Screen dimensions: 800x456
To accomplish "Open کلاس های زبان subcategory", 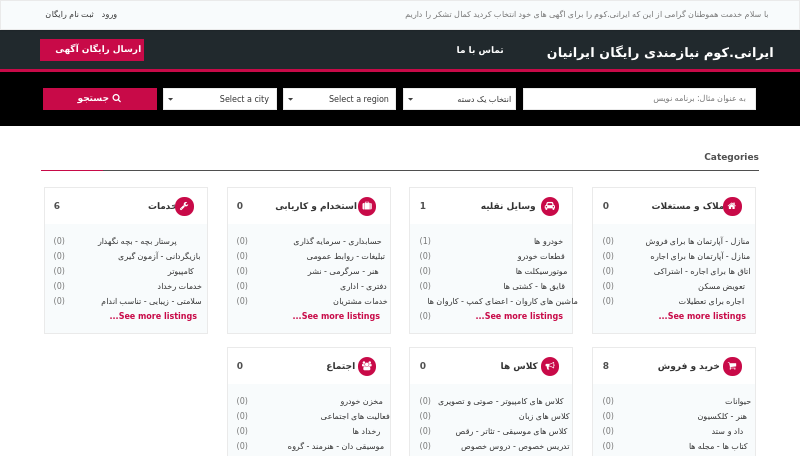I will coord(544,417).
